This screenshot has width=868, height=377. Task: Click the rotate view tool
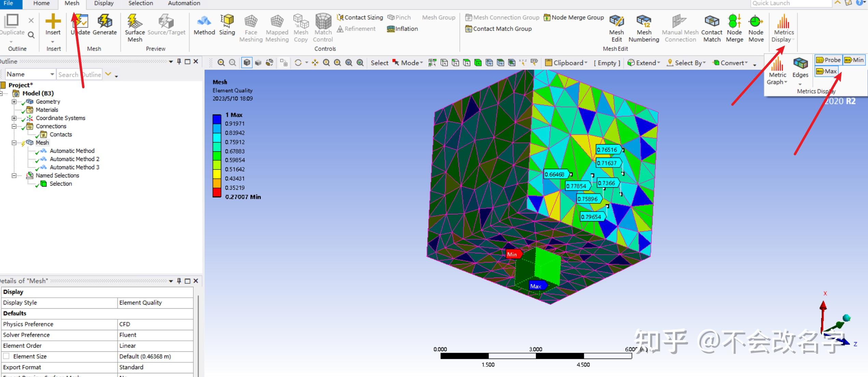point(298,63)
